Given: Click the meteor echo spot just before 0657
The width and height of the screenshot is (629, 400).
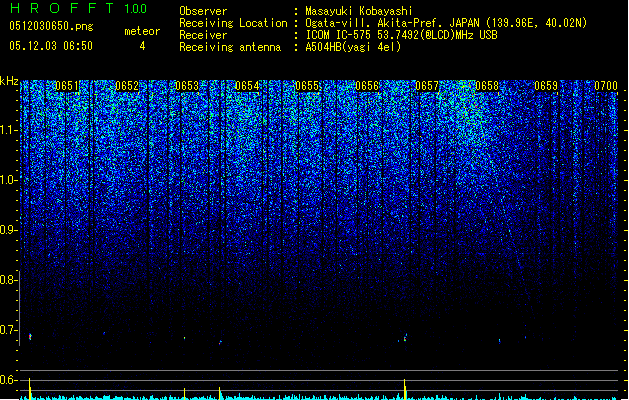Looking at the screenshot, I should click(x=405, y=337).
